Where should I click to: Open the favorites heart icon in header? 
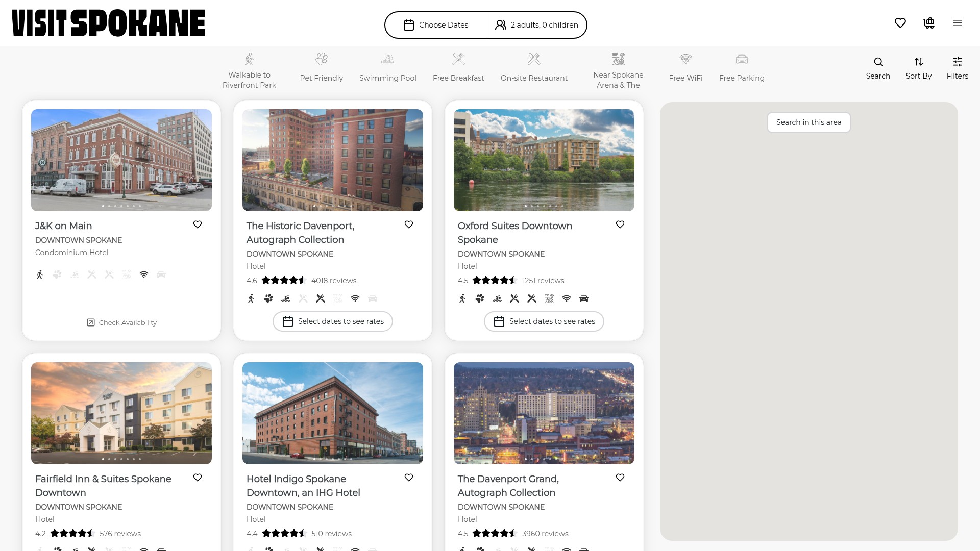[900, 23]
